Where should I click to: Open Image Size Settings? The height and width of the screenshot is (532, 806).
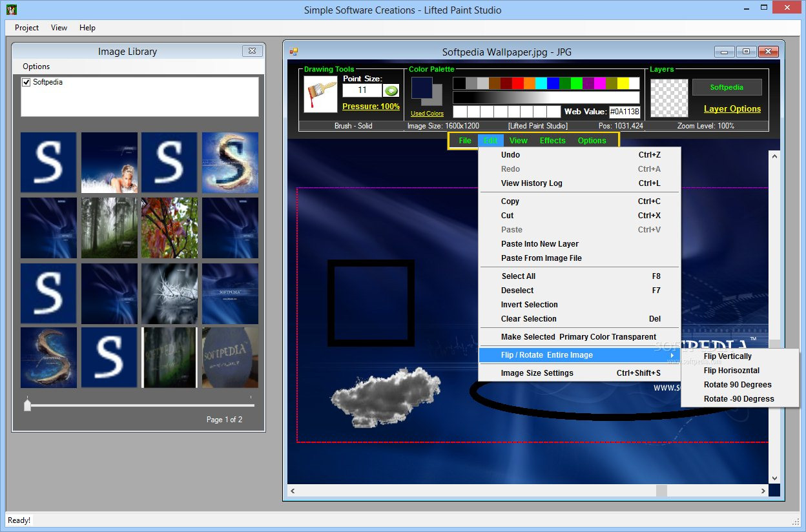pyautogui.click(x=580, y=373)
